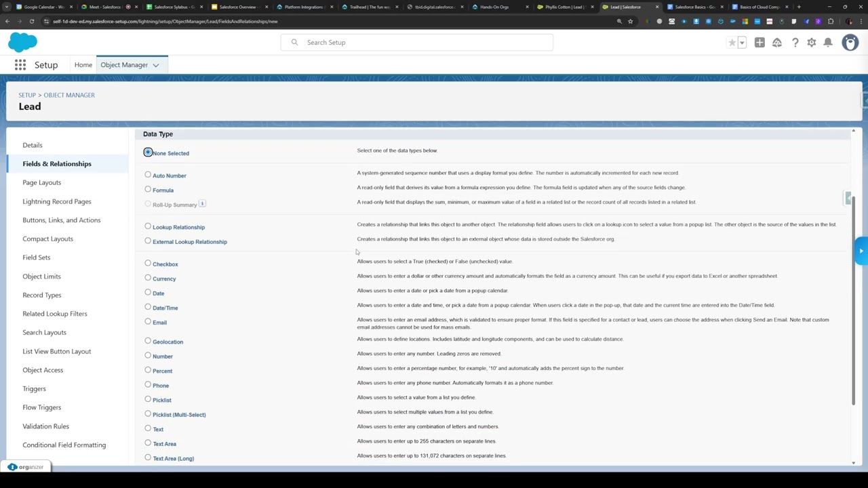
Task: Open the Object Manager tab dropdown chevron
Action: [156, 65]
